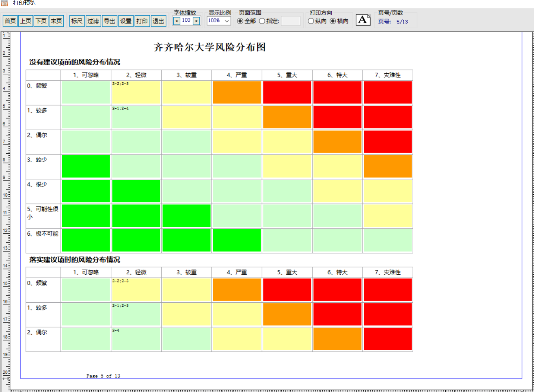The width and height of the screenshot is (534, 392).
Task: Increase font zoom with the > arrow
Action: [197, 21]
